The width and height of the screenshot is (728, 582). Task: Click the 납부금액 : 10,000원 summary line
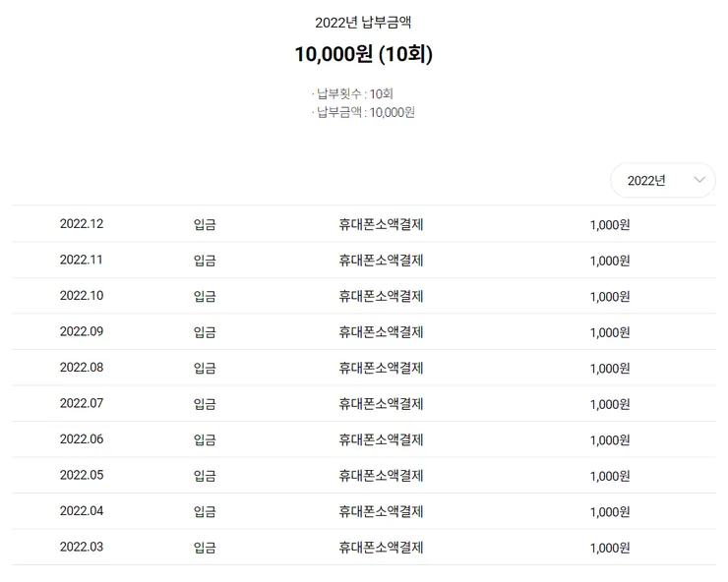click(x=363, y=112)
